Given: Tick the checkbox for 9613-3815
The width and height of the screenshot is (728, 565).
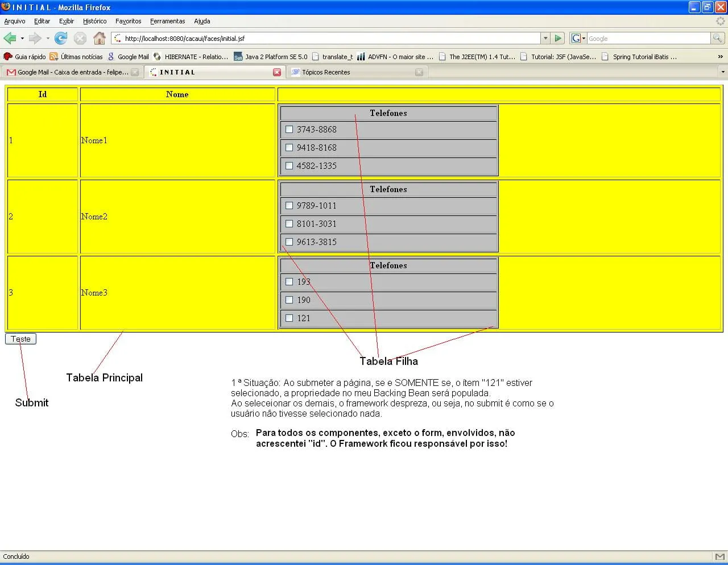Looking at the screenshot, I should coord(289,242).
